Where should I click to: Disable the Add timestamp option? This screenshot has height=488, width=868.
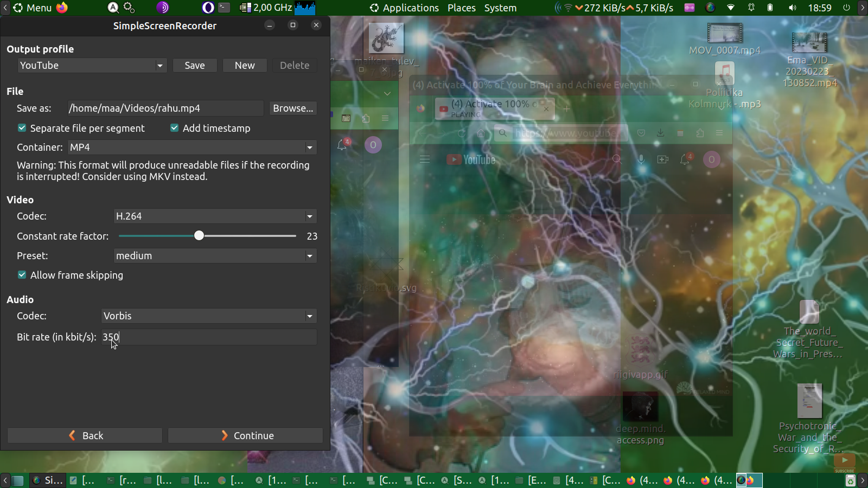pyautogui.click(x=175, y=128)
